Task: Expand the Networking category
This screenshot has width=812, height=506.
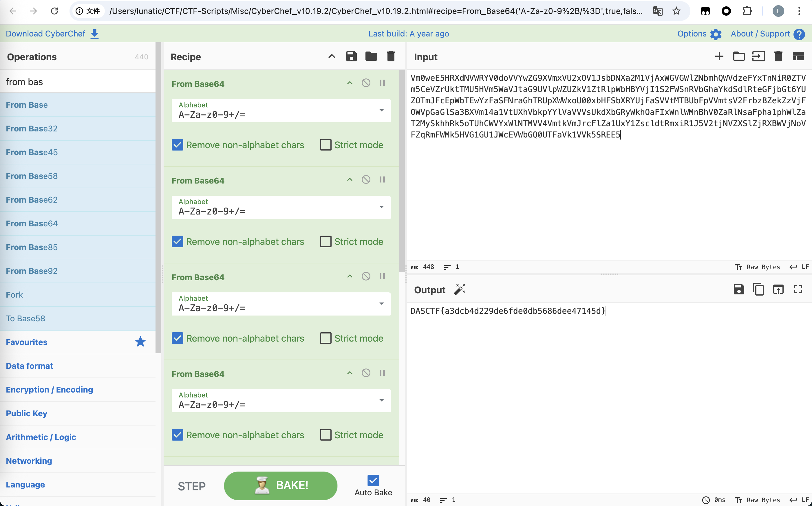Action: [x=78, y=461]
